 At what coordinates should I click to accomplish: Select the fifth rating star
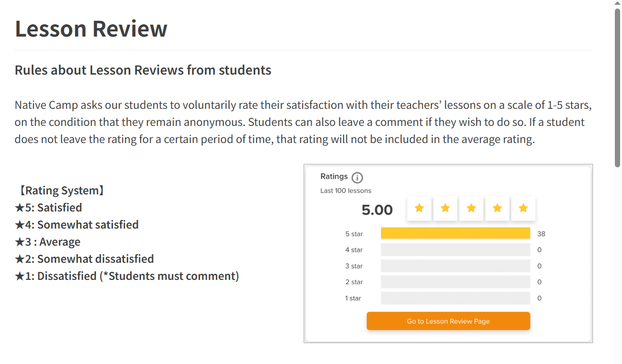pos(523,208)
